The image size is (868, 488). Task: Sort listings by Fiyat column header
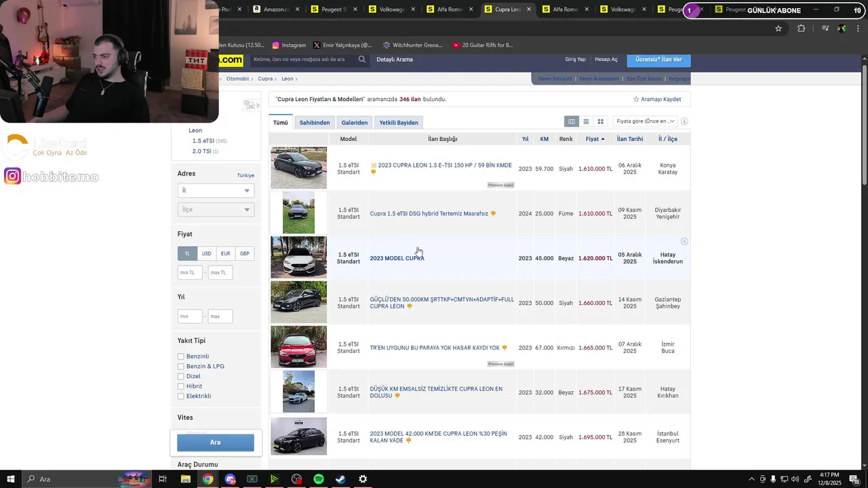click(595, 139)
